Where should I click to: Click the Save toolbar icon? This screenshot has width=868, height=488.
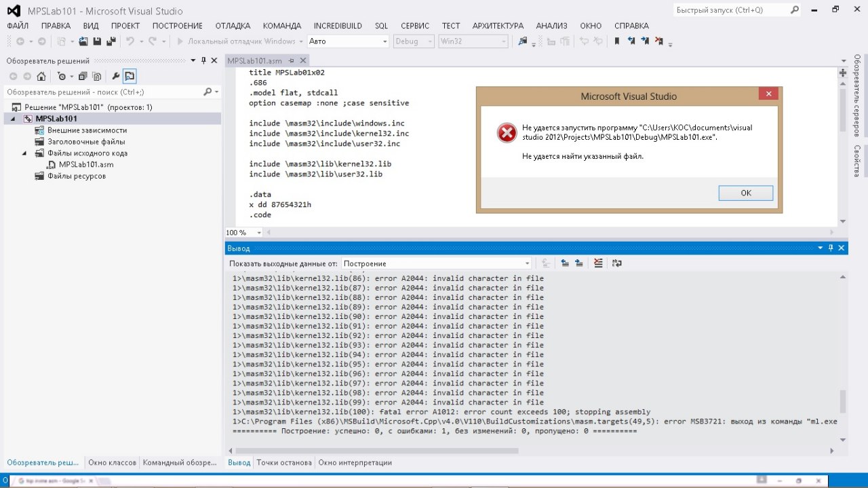click(x=97, y=41)
